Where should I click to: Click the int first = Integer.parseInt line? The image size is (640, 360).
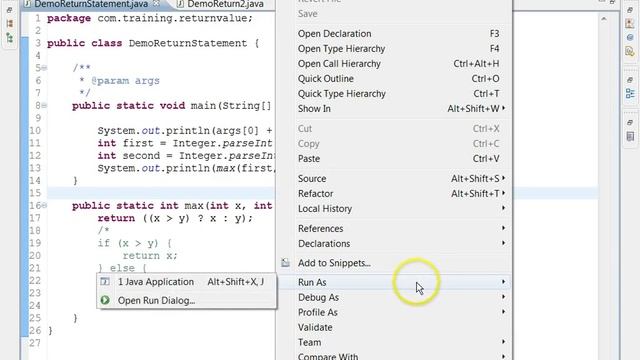186,143
